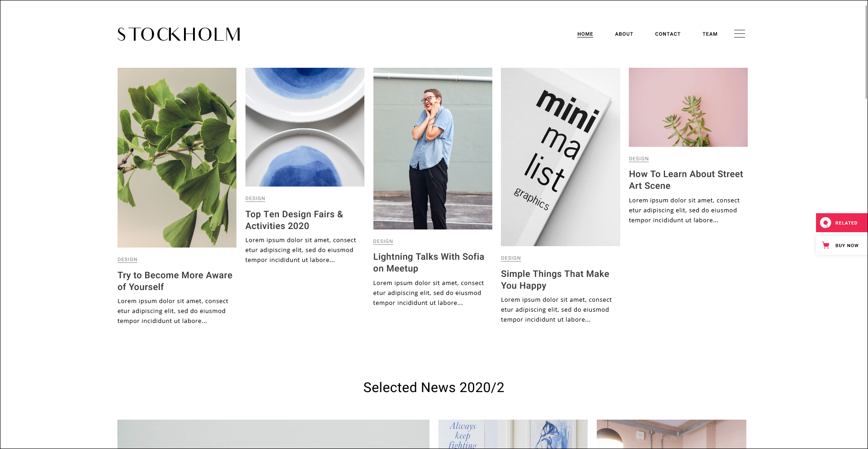Viewport: 868px width, 449px height.
Task: Select the Team menu item
Action: point(710,34)
